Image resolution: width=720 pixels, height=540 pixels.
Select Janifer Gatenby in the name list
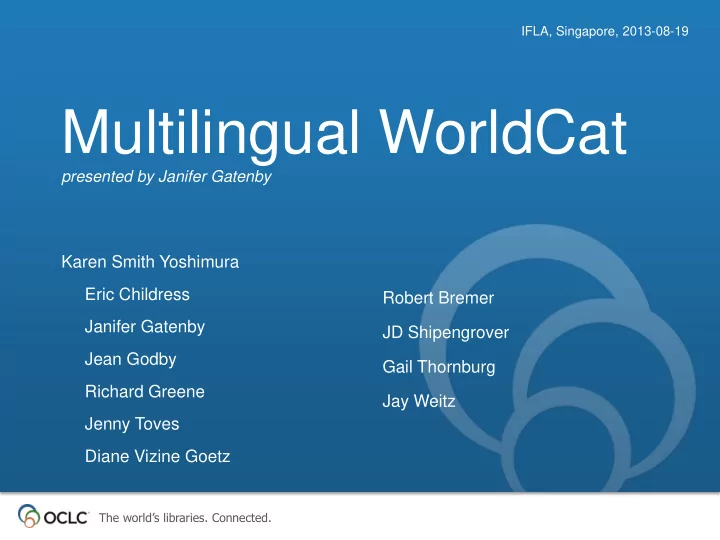point(145,327)
